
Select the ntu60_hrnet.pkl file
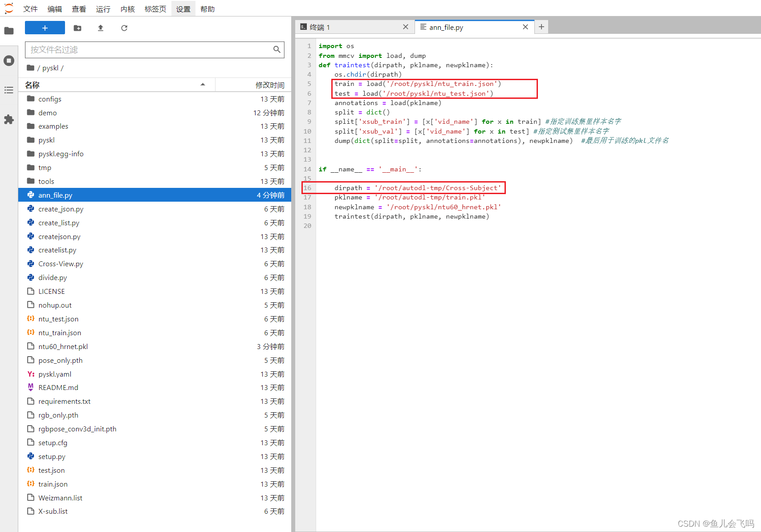pyautogui.click(x=63, y=346)
